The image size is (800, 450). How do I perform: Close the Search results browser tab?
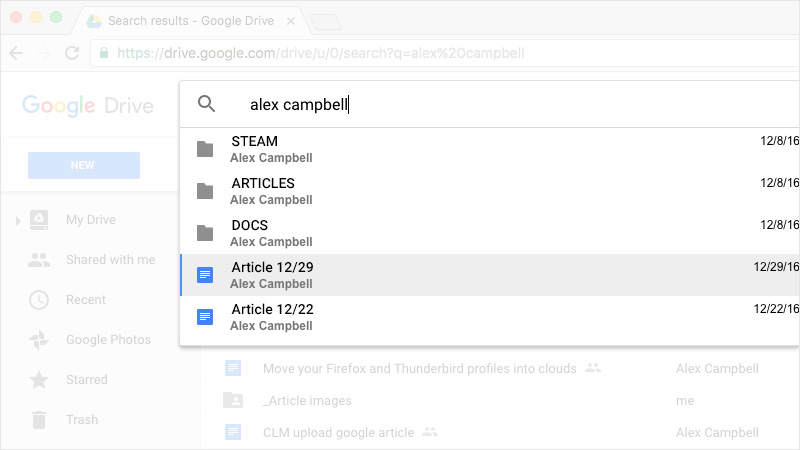point(291,21)
